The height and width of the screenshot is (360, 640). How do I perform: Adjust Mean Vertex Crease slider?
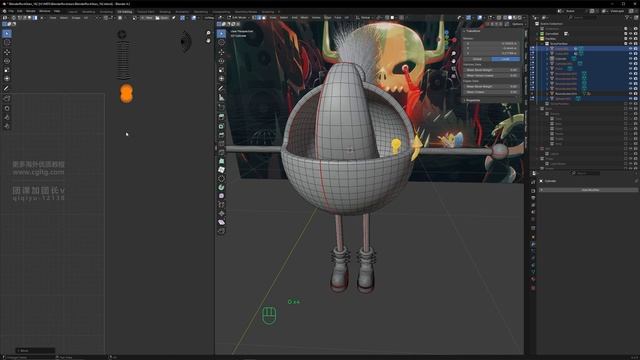tap(491, 76)
